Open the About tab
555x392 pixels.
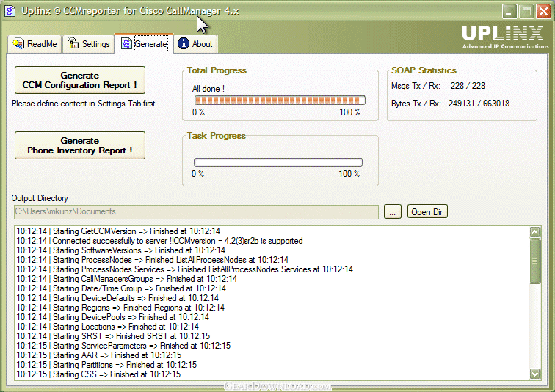(195, 44)
